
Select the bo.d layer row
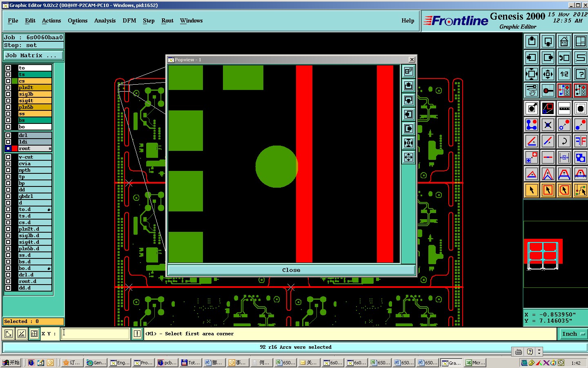point(35,268)
